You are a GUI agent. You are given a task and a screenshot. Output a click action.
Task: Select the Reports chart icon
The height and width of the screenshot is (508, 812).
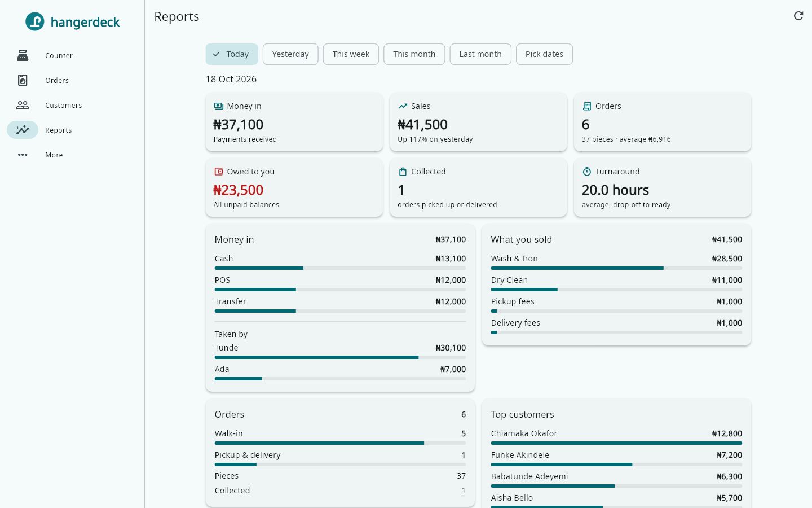click(x=23, y=130)
